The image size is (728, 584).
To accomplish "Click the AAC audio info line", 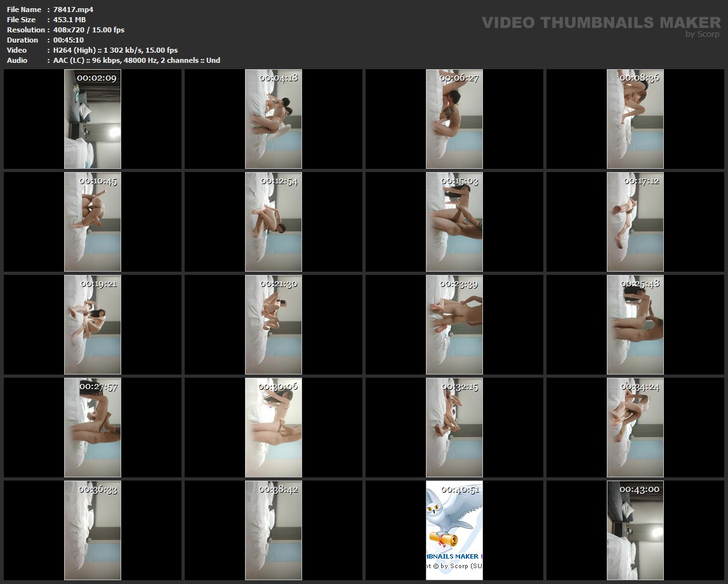I will (x=136, y=60).
